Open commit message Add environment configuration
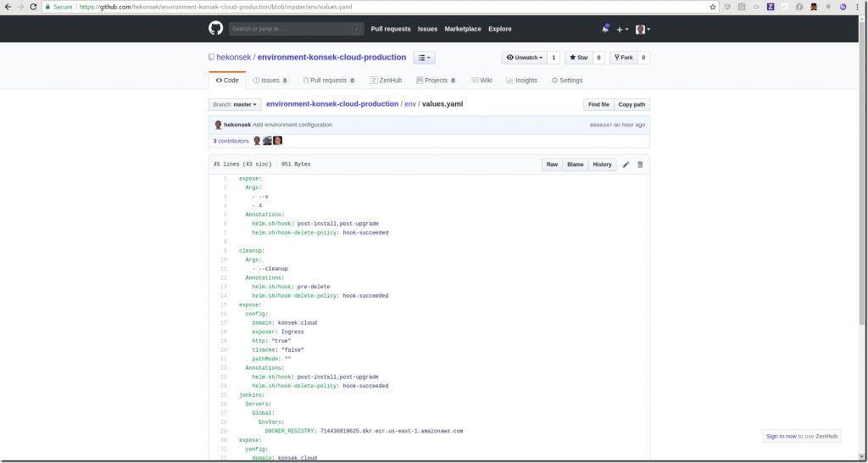 [x=292, y=126]
